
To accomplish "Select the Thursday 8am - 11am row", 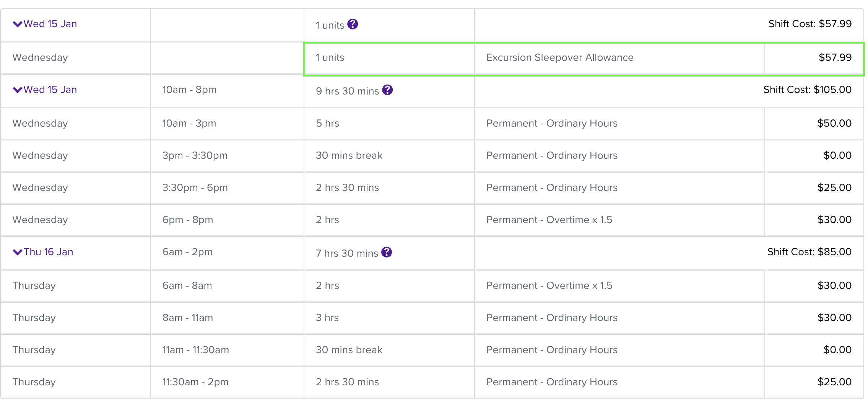I will (x=432, y=318).
